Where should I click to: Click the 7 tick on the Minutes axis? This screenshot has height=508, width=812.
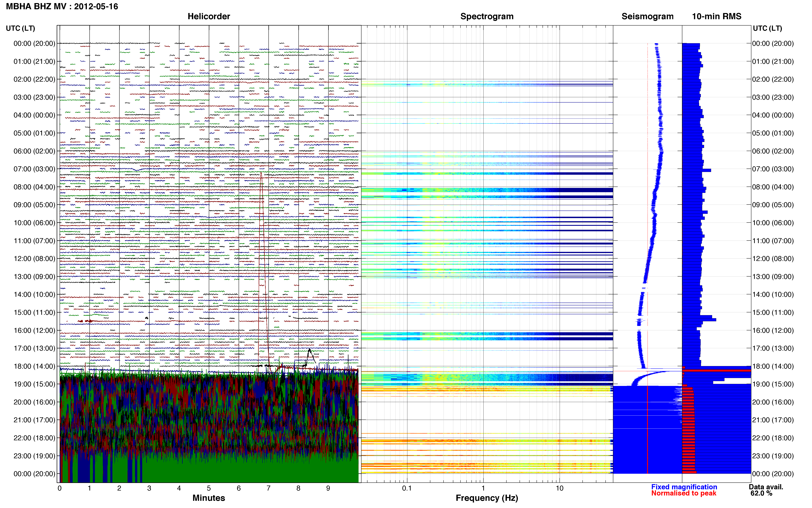coord(269,488)
